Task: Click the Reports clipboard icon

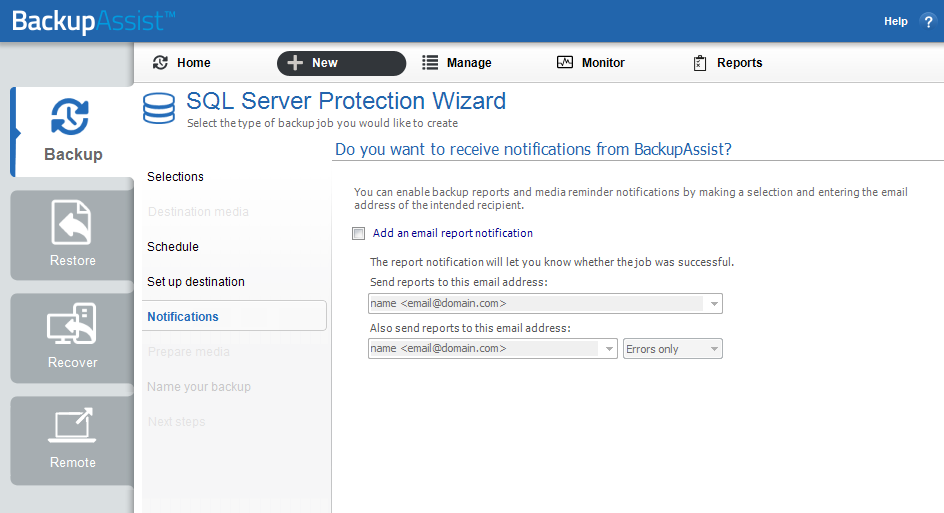Action: pos(700,63)
